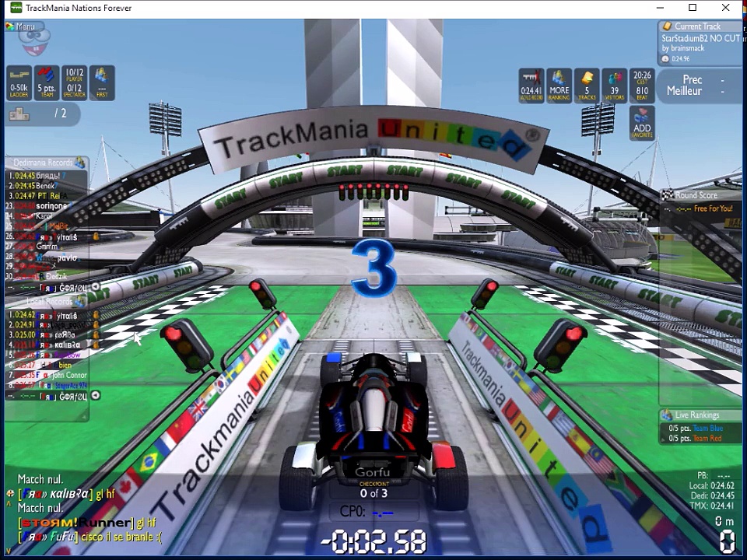The image size is (747, 560).
Task: Click the TMX: 0:24.41 time readout
Action: point(712,506)
